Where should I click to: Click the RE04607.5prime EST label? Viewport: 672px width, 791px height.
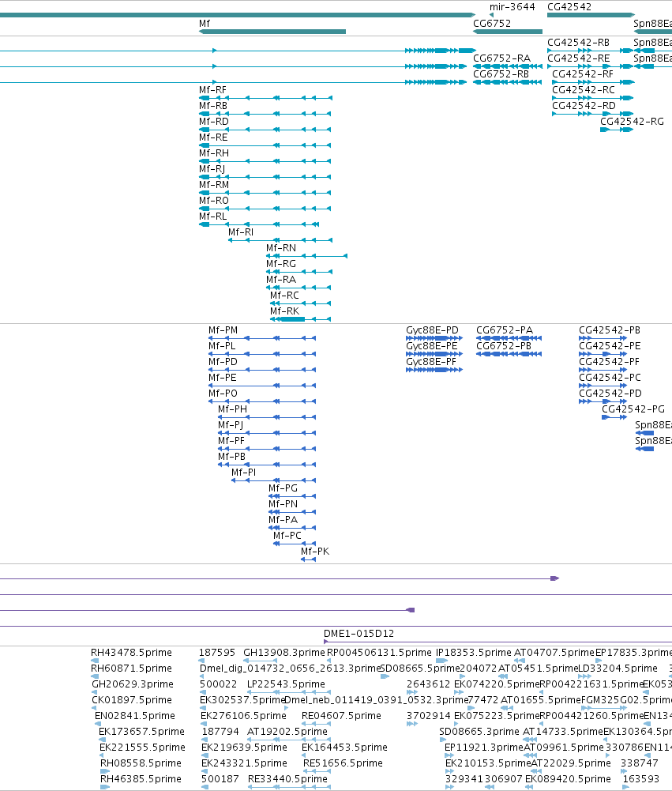[341, 716]
